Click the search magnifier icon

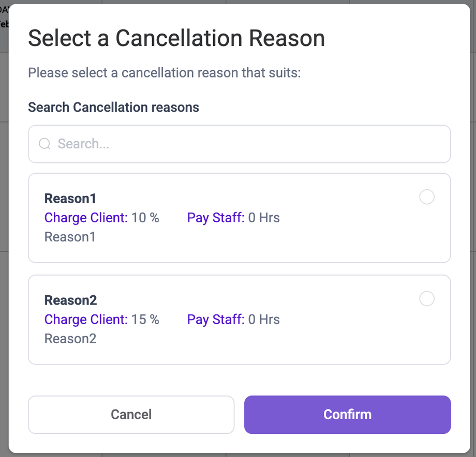(x=45, y=144)
